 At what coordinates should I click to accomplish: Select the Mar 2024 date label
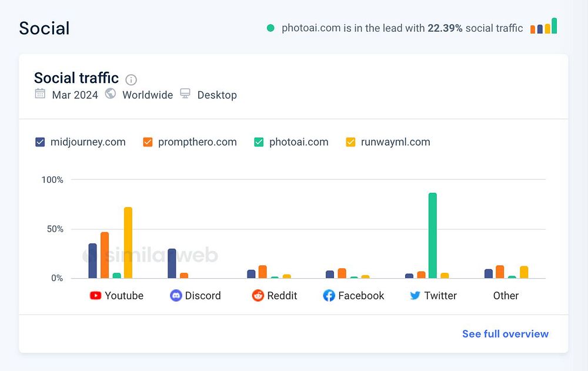[x=75, y=95]
